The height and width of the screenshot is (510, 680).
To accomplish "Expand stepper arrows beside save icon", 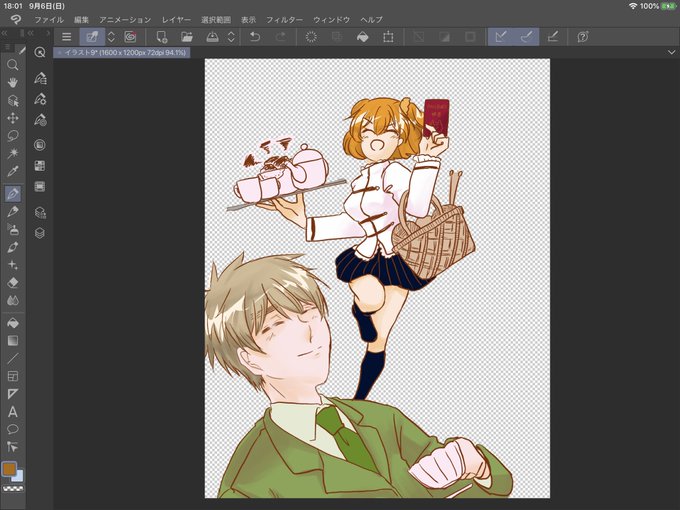I will (x=231, y=37).
